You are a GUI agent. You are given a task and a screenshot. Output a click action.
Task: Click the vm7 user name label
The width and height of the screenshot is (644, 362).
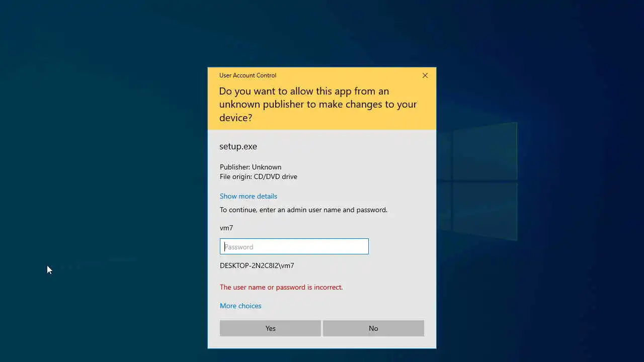[226, 228]
